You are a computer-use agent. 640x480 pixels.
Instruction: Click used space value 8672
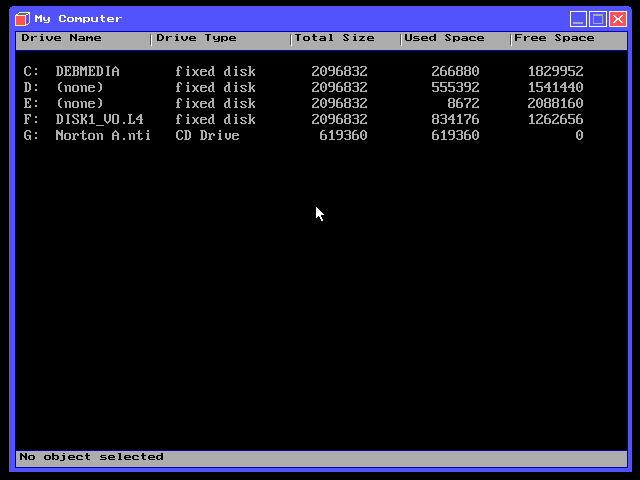[x=463, y=103]
